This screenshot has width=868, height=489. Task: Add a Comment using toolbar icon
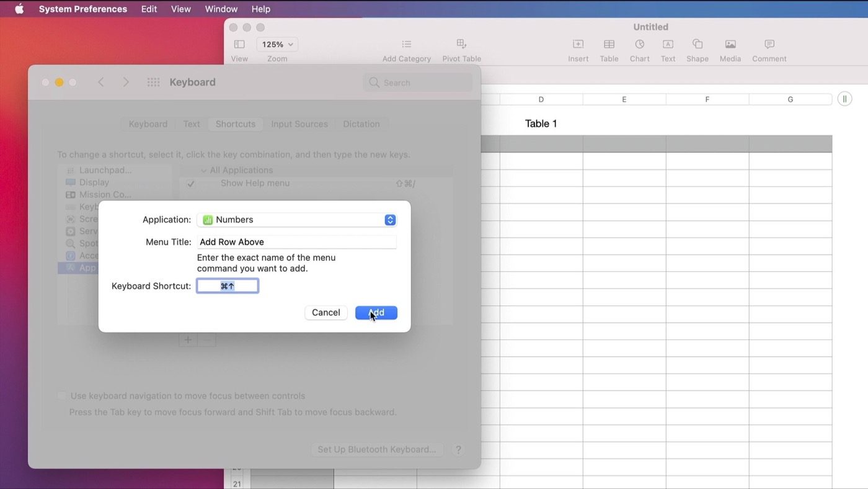[769, 45]
